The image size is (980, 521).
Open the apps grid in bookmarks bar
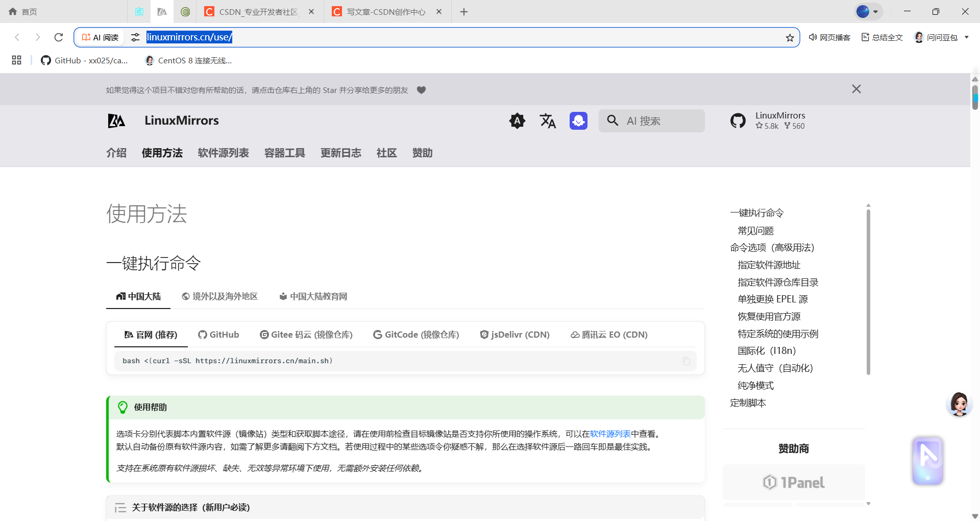click(16, 60)
